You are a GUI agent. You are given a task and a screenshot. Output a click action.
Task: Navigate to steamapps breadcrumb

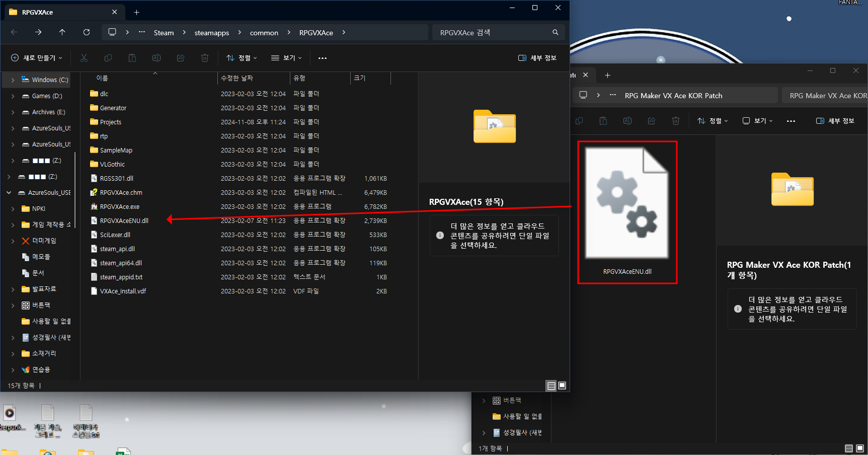212,32
